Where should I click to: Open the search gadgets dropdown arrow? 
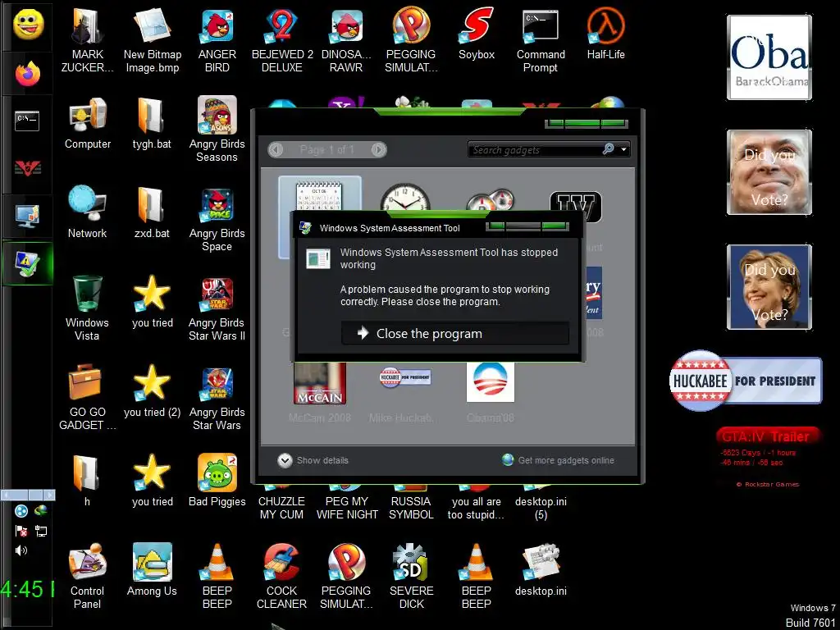click(623, 149)
